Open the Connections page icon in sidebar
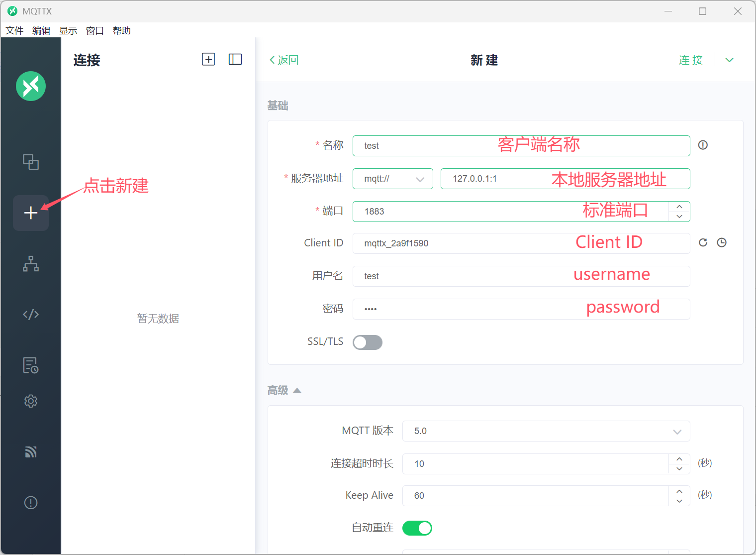The width and height of the screenshot is (756, 555). (31, 162)
